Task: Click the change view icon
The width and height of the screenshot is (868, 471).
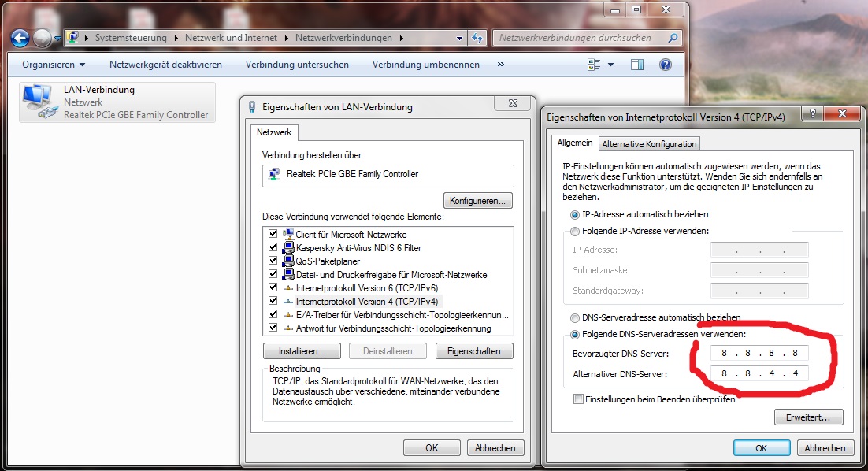Action: (595, 65)
